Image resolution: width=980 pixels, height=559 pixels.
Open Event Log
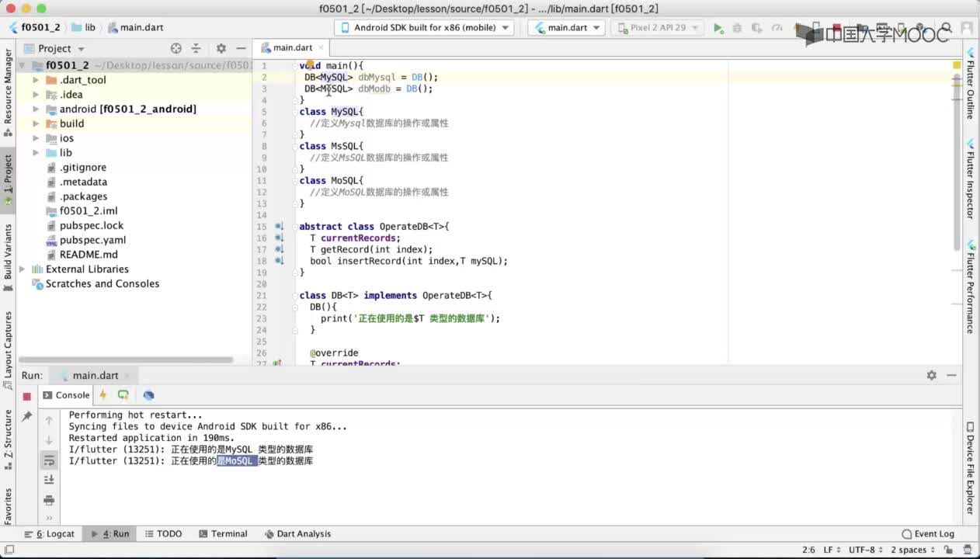(928, 534)
